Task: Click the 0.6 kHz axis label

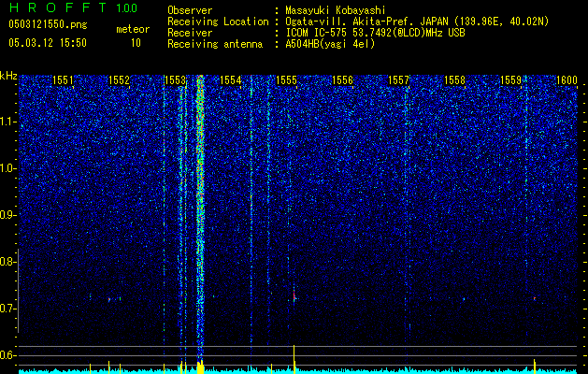Action: pos(7,355)
